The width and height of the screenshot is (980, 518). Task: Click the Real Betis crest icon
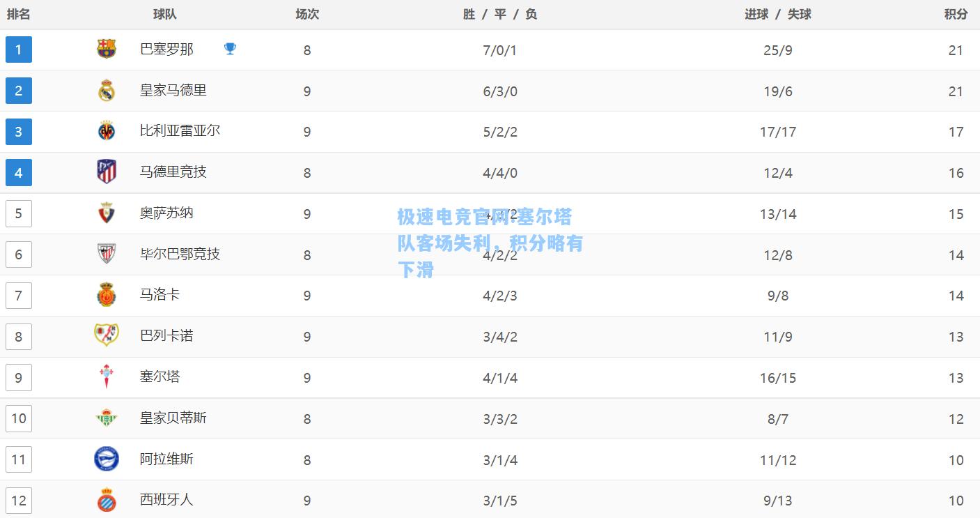click(107, 418)
